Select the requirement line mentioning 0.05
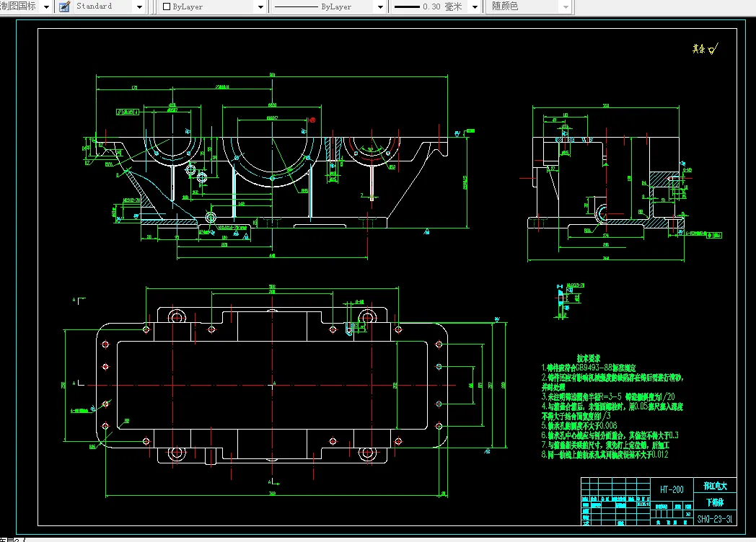 (x=612, y=406)
